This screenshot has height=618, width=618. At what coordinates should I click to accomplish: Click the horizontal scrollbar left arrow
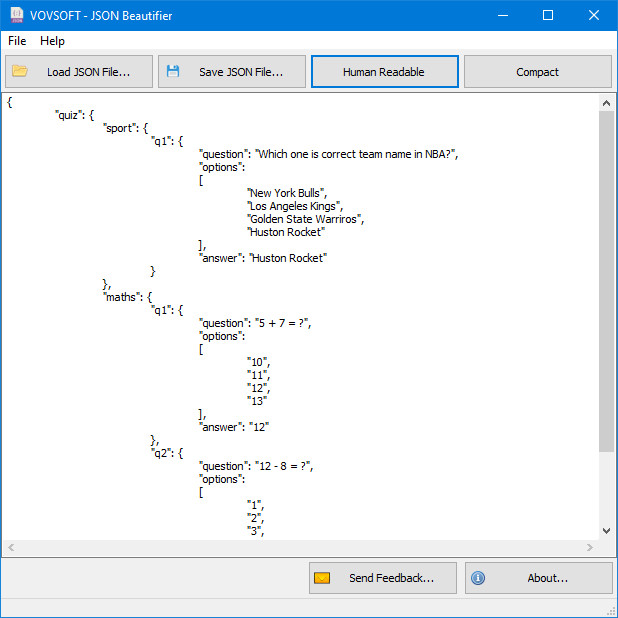pos(11,547)
